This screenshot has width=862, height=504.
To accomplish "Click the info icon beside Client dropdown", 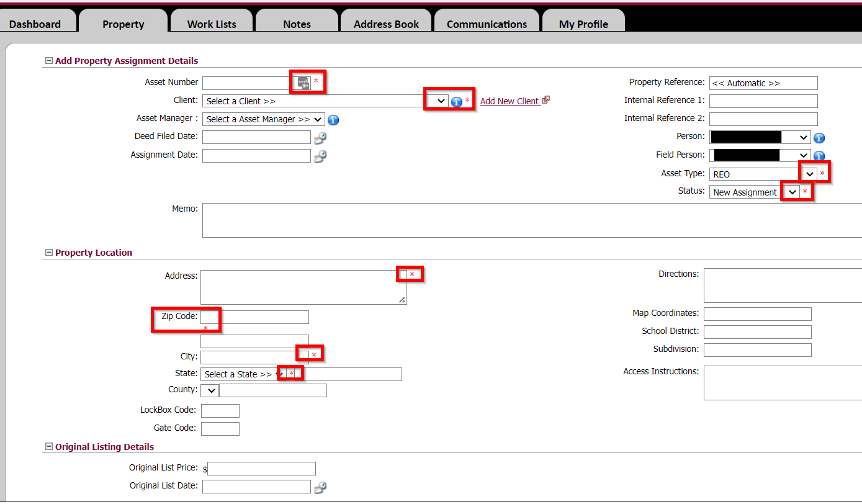I will [x=457, y=102].
